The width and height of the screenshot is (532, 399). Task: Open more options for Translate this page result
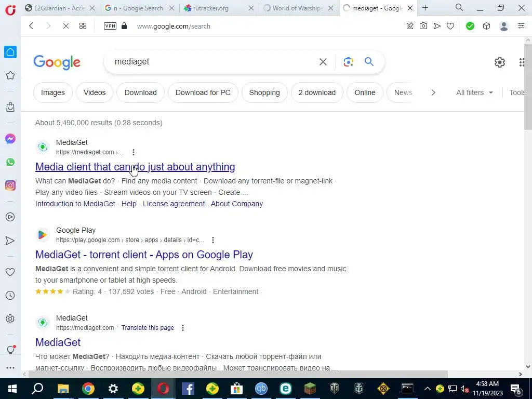[x=182, y=328]
